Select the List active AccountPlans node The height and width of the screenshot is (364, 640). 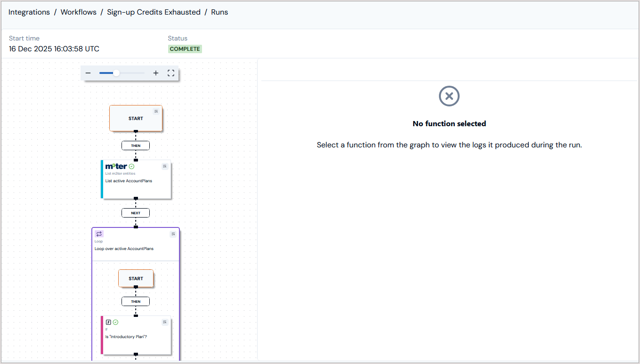tap(136, 179)
